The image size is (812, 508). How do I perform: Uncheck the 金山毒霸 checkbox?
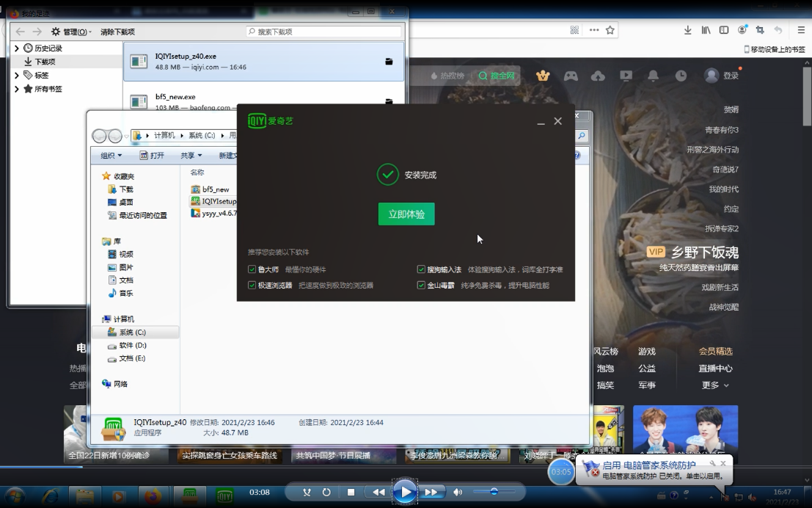421,285
